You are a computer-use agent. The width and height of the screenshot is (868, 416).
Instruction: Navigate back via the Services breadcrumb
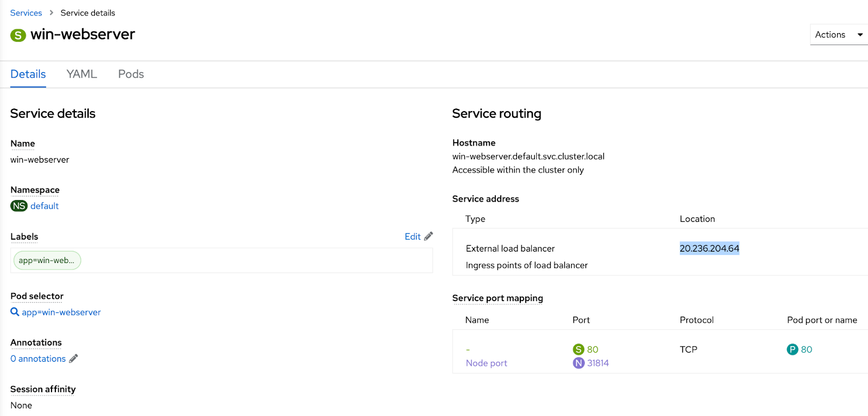pyautogui.click(x=26, y=12)
